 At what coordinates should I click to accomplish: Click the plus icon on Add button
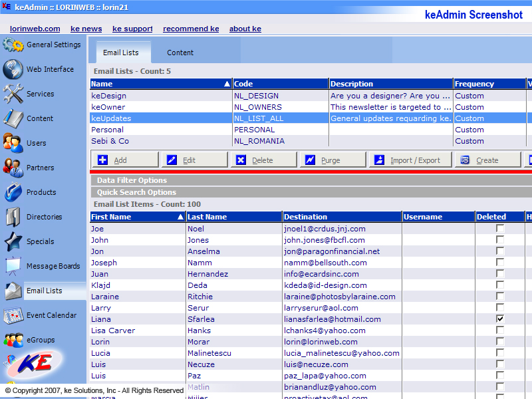click(x=102, y=160)
